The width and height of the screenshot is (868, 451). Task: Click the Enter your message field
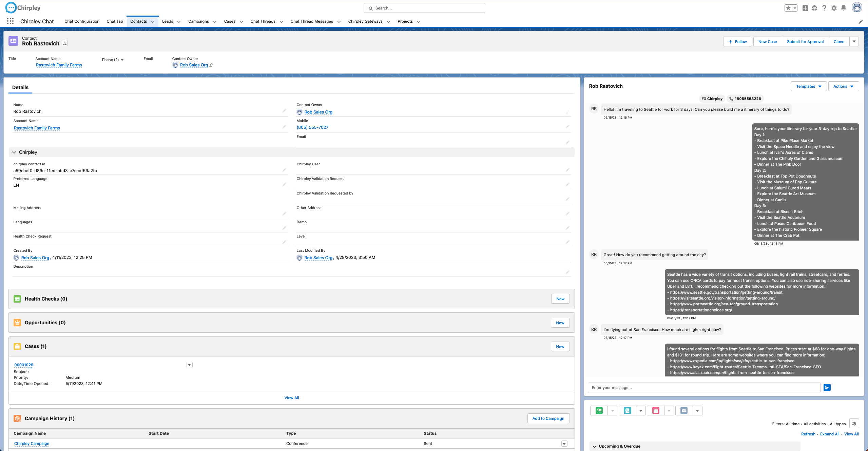coord(704,388)
